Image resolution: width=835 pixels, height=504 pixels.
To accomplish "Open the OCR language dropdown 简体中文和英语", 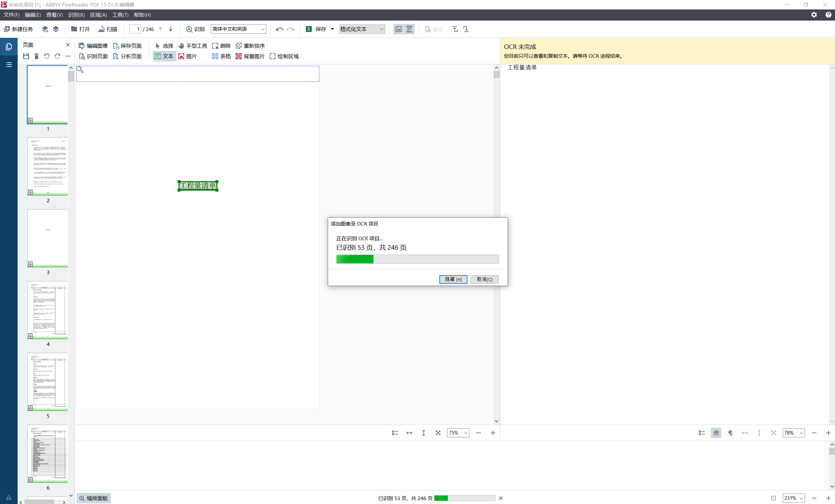I will pos(238,29).
